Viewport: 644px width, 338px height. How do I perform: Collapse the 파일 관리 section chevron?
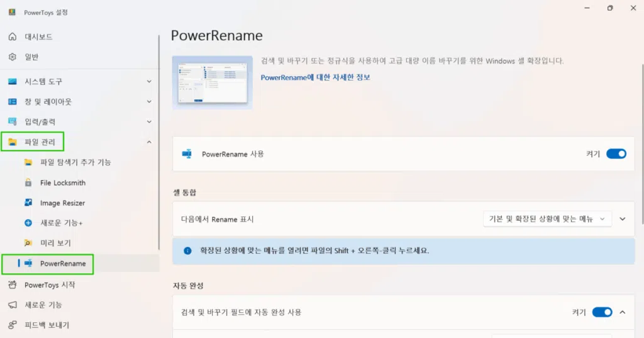(x=149, y=142)
